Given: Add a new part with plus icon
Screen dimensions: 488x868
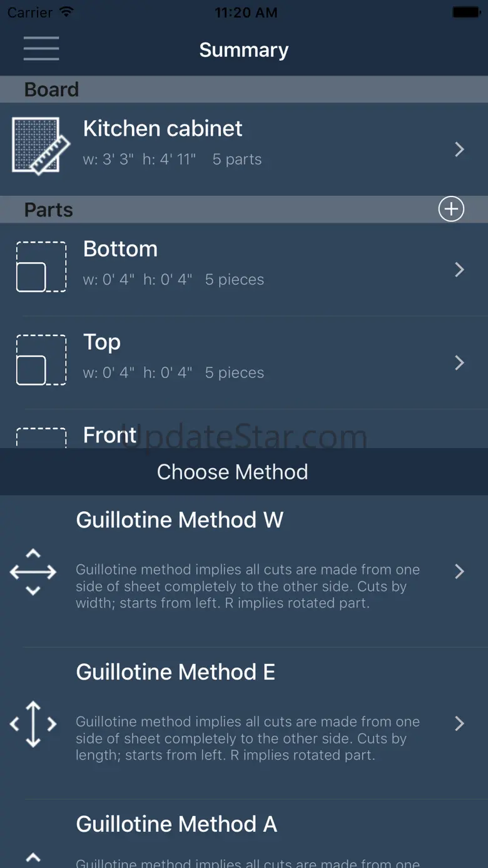Looking at the screenshot, I should click(x=451, y=209).
